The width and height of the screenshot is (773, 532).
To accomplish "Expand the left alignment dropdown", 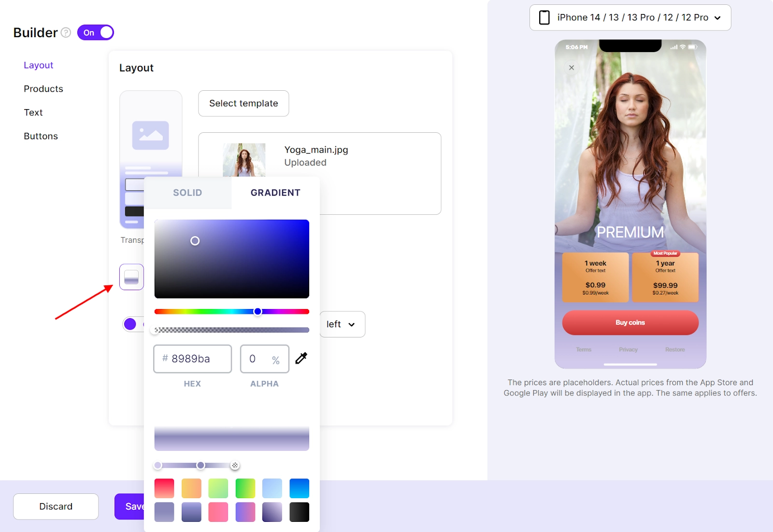I will pos(342,324).
